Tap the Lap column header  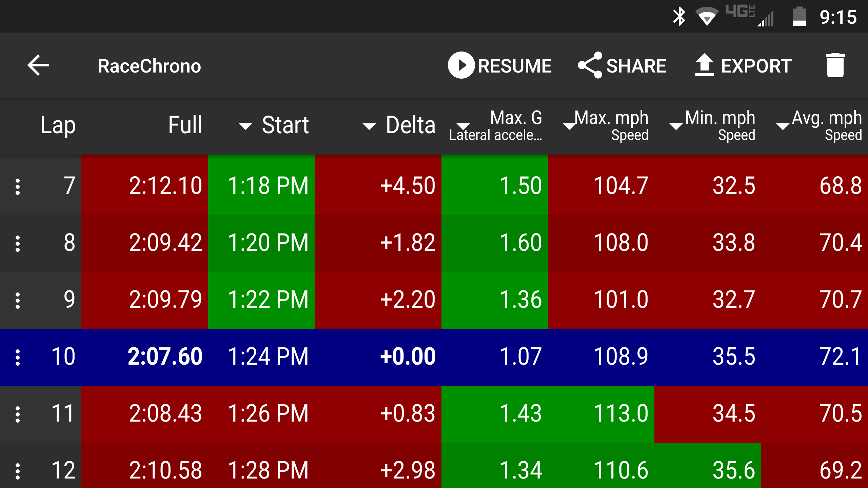58,125
